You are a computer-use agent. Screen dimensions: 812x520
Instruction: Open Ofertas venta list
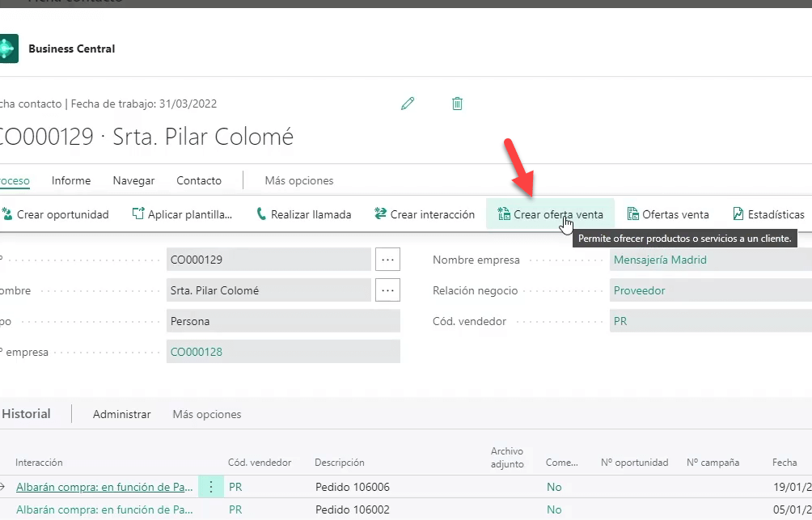pyautogui.click(x=668, y=214)
